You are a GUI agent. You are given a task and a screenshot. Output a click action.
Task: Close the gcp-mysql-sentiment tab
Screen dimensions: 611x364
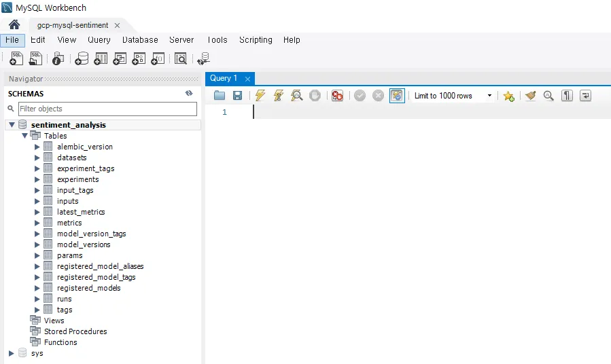117,25
